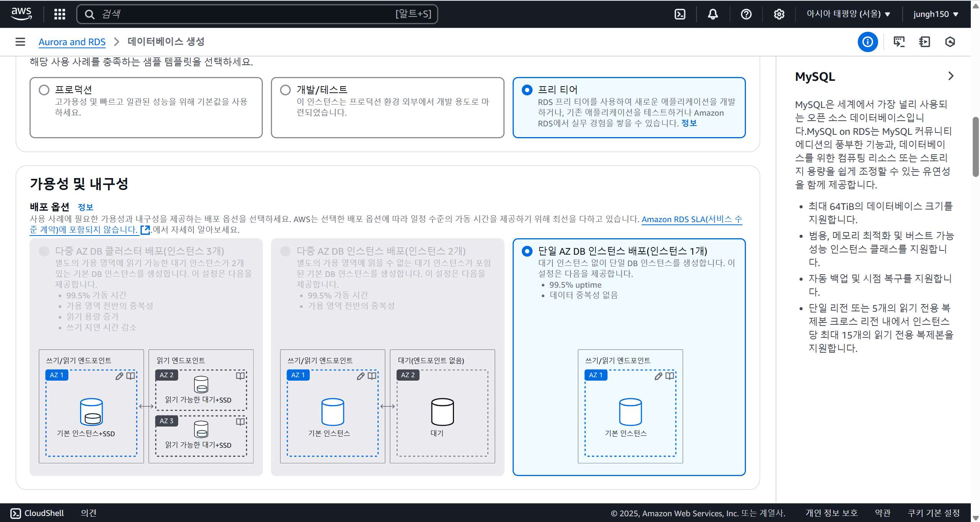Click the AWS logo home icon
Image resolution: width=980 pixels, height=522 pixels.
click(x=21, y=14)
